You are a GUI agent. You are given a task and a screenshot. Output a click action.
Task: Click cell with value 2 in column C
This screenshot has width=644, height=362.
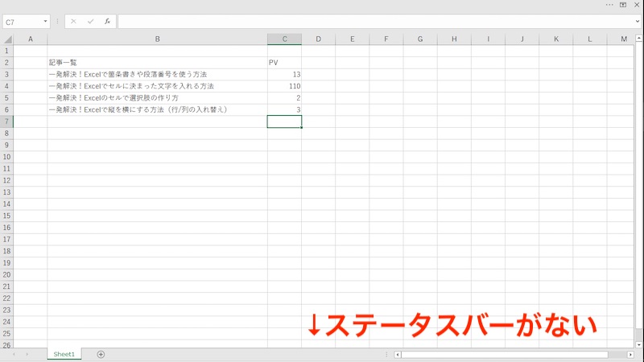tap(284, 98)
